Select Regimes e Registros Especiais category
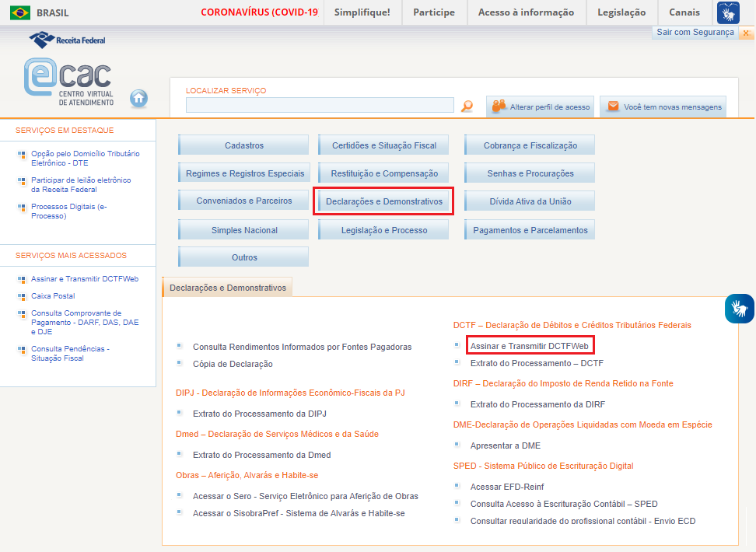This screenshot has height=552, width=756. tap(243, 173)
